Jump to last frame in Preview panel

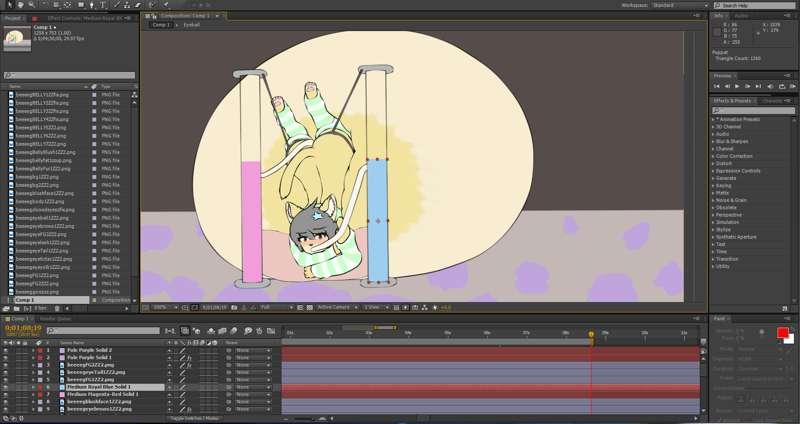pos(758,87)
